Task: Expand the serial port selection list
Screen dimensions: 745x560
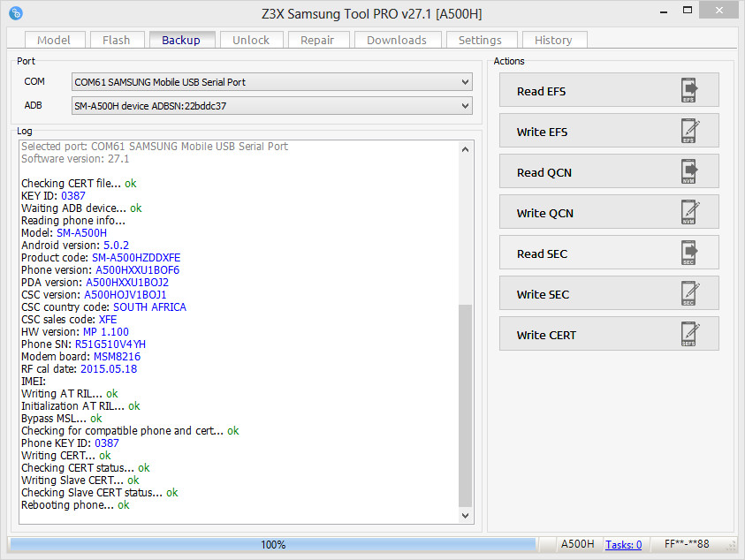Action: (x=466, y=81)
